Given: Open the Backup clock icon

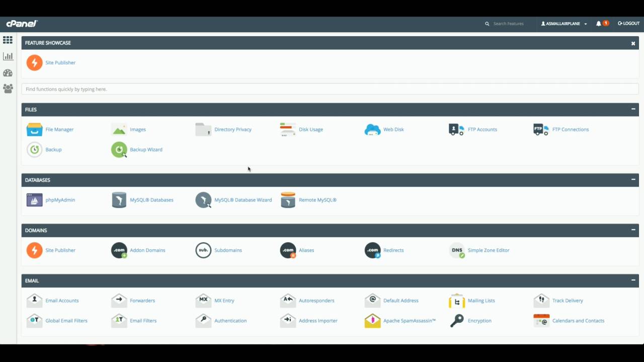Looking at the screenshot, I should [x=34, y=149].
